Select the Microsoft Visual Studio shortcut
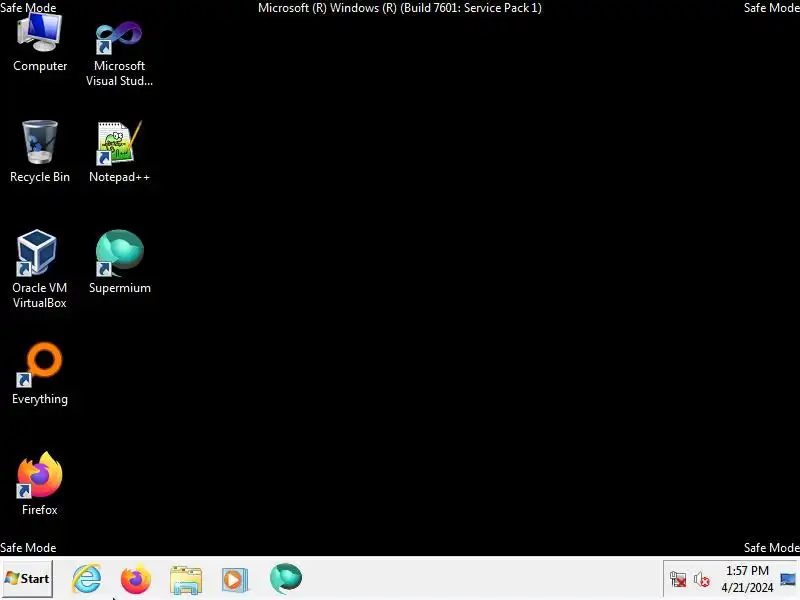 click(x=119, y=53)
